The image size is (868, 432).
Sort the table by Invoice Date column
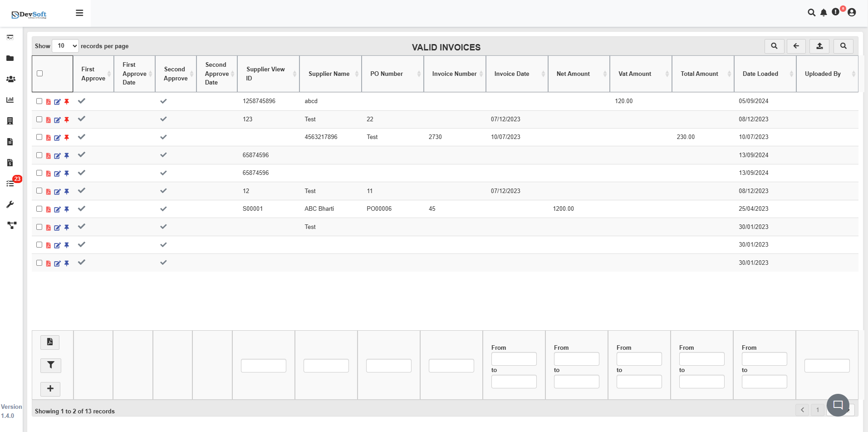coord(544,74)
